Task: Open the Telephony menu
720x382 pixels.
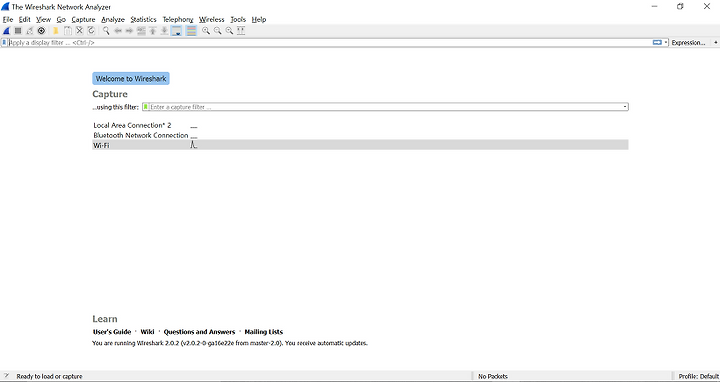Action: click(x=178, y=19)
